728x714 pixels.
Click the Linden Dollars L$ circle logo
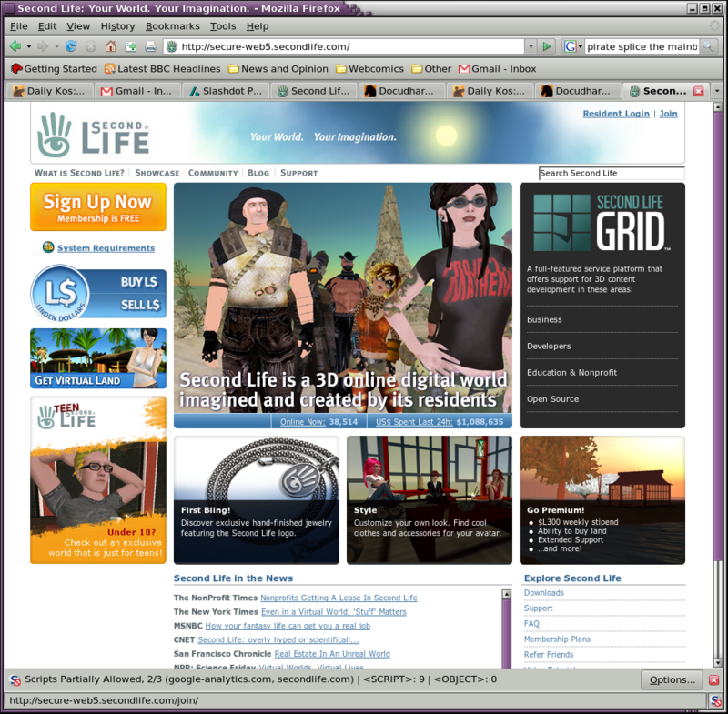(x=60, y=293)
